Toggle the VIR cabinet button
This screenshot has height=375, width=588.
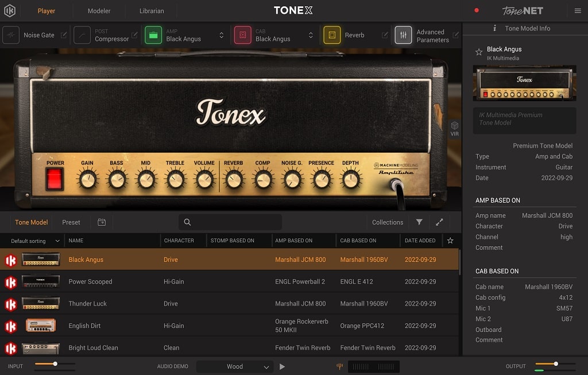pos(455,129)
